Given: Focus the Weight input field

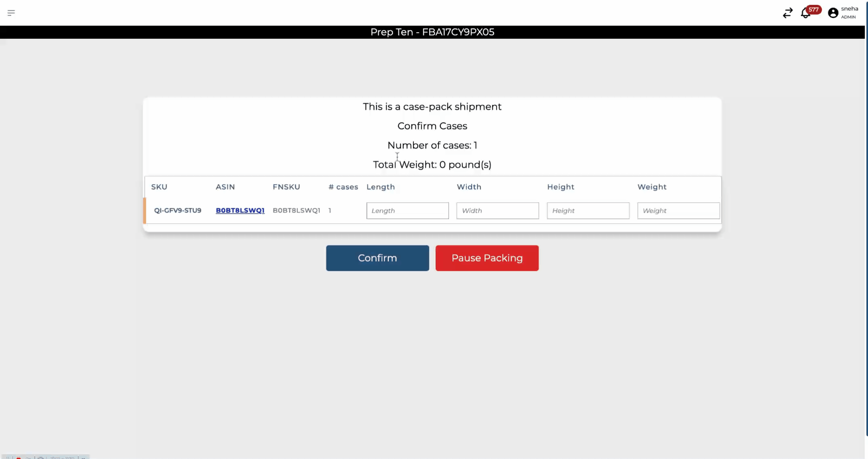Looking at the screenshot, I should tap(678, 211).
